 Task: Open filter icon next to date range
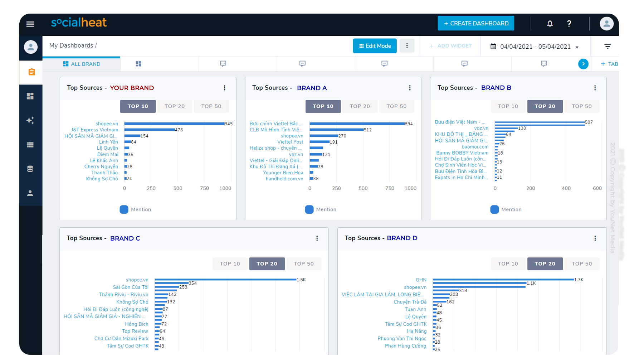pos(608,46)
